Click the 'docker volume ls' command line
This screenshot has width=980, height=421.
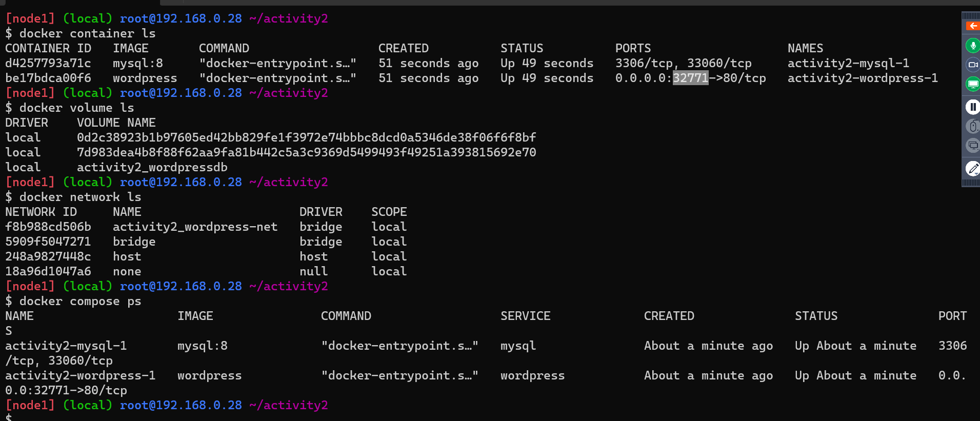(76, 108)
